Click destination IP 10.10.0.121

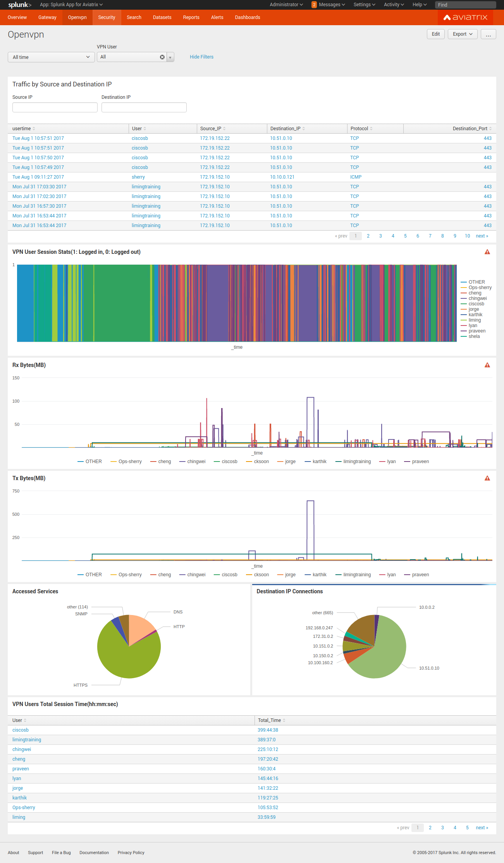(282, 177)
